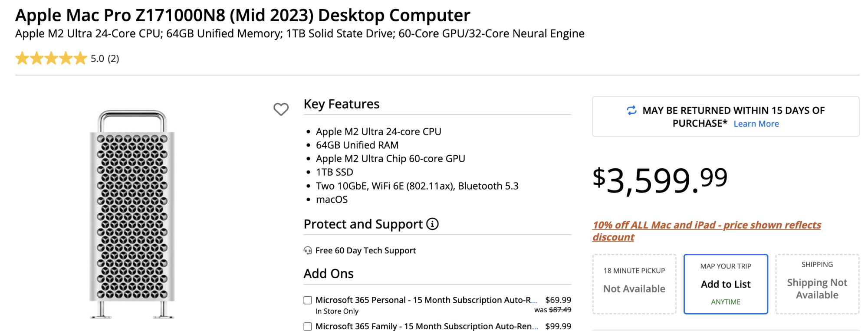Click the heart wishlist icon
Screen dimensions: 868x331
[281, 109]
